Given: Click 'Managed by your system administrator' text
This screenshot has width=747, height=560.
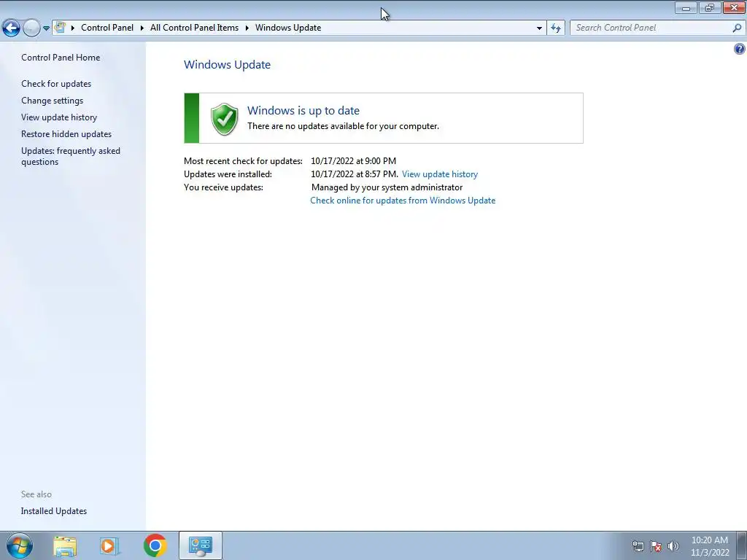Looking at the screenshot, I should (x=387, y=187).
